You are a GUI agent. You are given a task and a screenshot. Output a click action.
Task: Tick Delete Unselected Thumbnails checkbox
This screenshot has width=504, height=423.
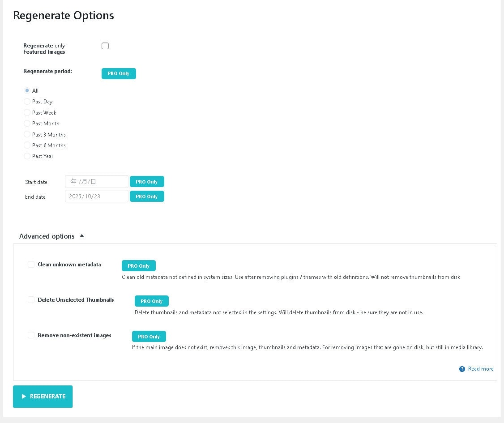[31, 300]
